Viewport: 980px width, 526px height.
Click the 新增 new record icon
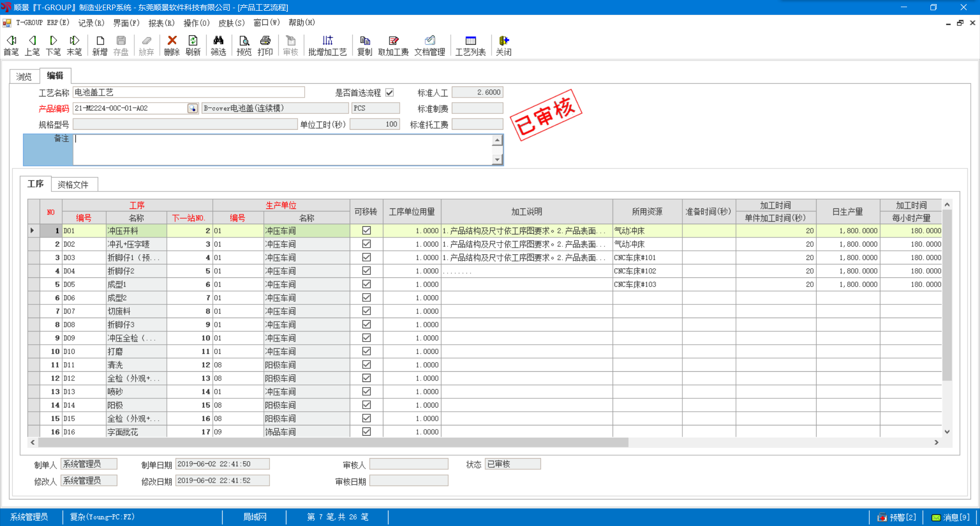[x=100, y=45]
